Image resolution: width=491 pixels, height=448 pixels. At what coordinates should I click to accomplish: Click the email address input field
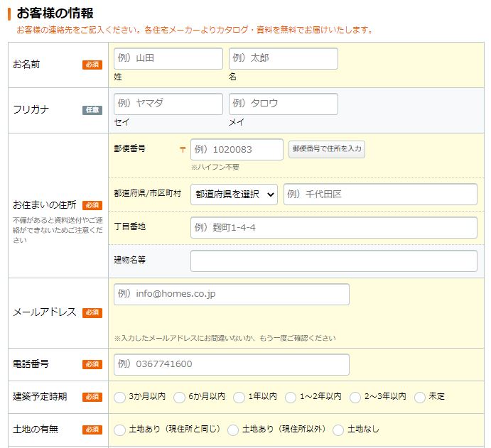click(231, 294)
